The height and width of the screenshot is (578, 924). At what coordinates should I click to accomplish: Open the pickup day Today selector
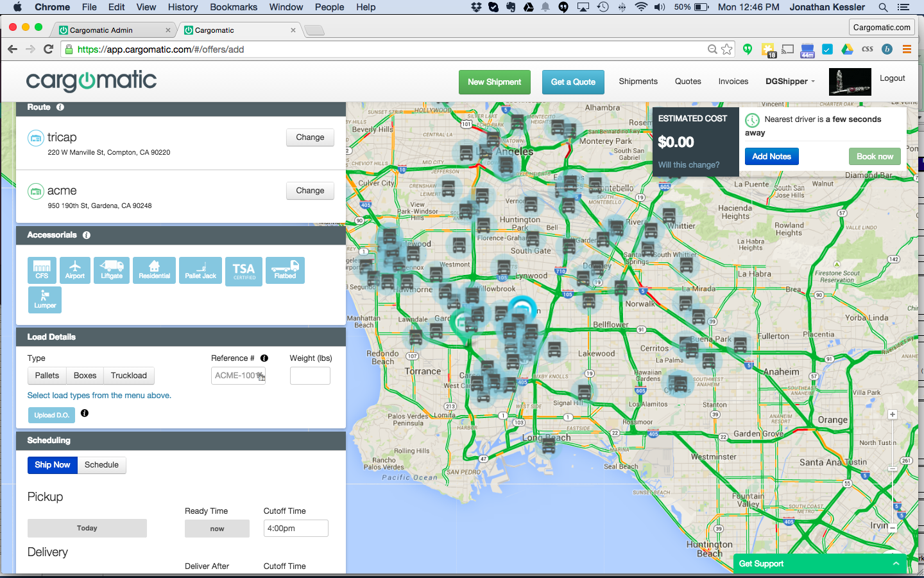[x=87, y=528]
